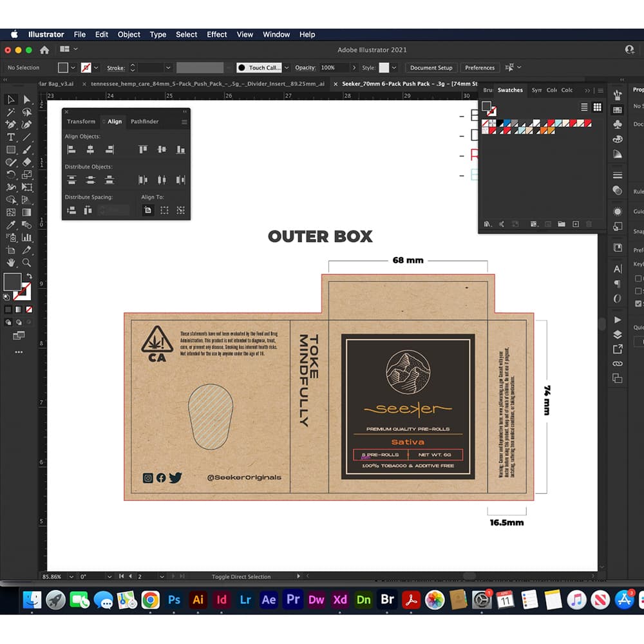
Task: Click Vertical Distribute Center icon
Action: [91, 180]
